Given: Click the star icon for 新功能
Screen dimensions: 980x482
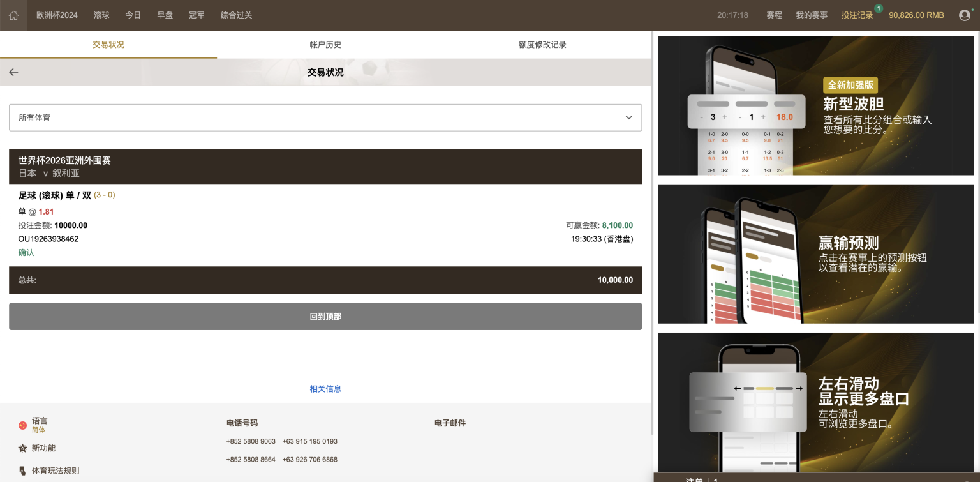Looking at the screenshot, I should 23,448.
